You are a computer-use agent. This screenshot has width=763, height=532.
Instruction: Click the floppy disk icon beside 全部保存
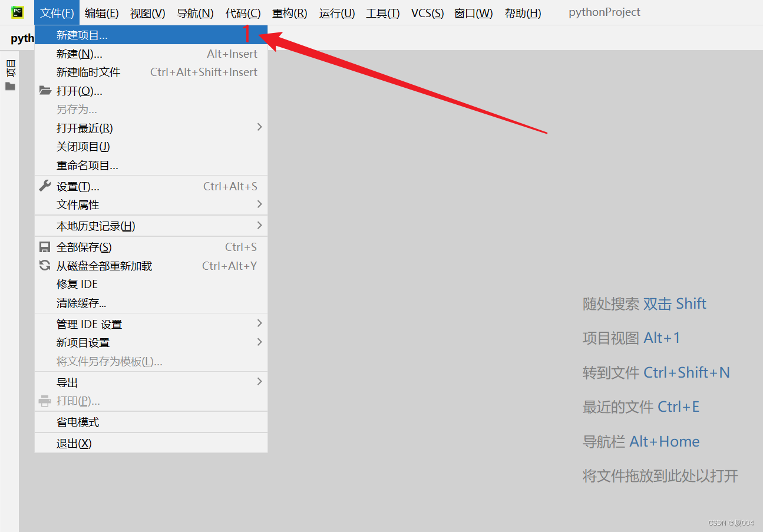(45, 247)
